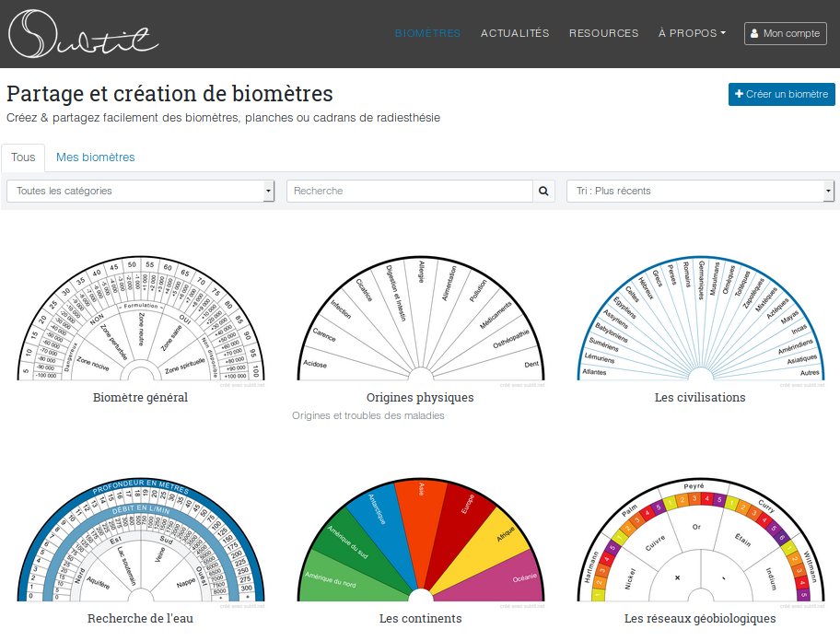Click the Les réseaux géobiologiques title link
The width and height of the screenshot is (840, 641).
point(700,619)
